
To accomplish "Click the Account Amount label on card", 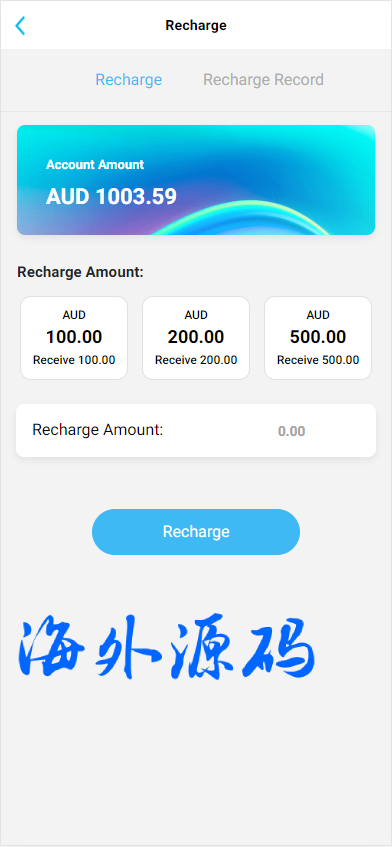I will click(x=95, y=165).
